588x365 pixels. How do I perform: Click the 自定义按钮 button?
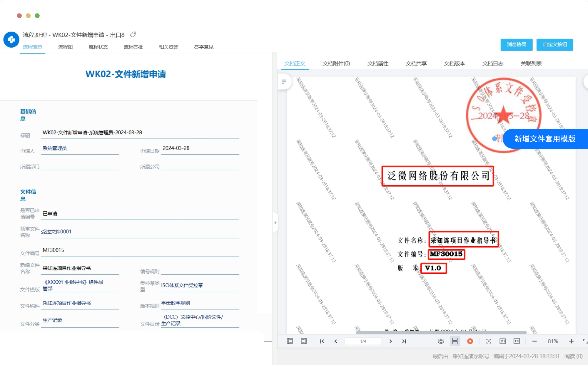coord(554,45)
